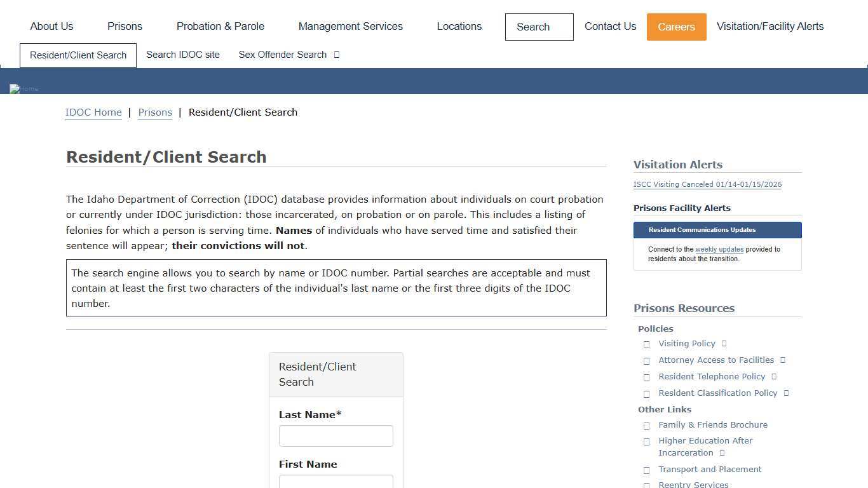Follow the IDOC Home breadcrumb link
868x488 pixels.
93,112
